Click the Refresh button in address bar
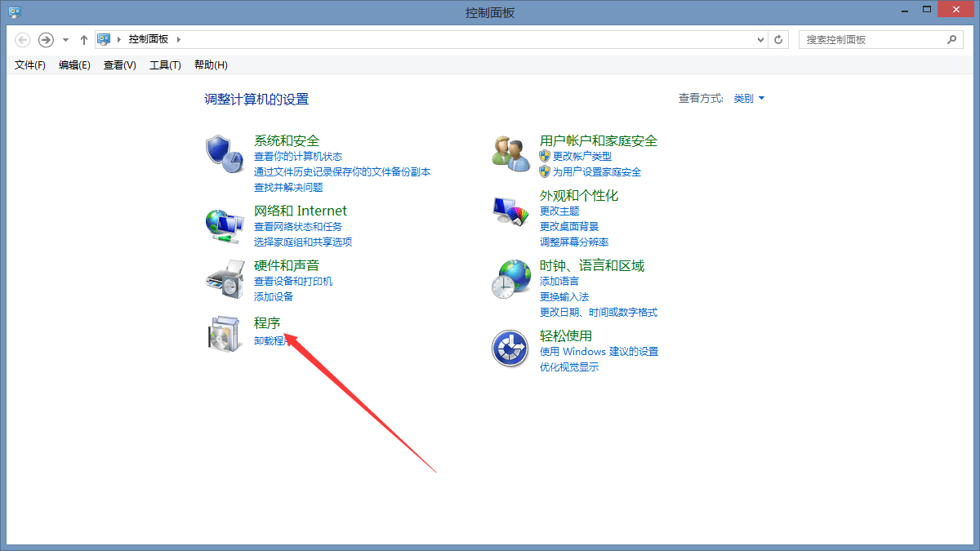980x551 pixels. point(779,39)
